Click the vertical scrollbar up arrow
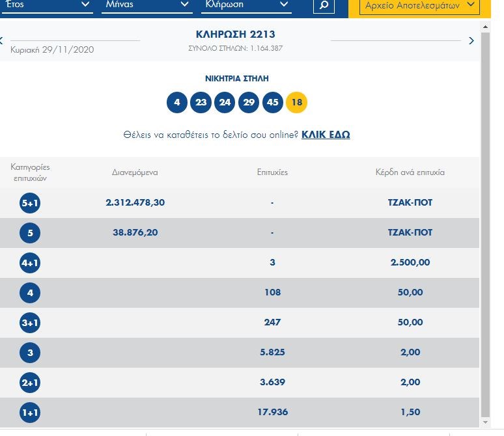The width and height of the screenshot is (504, 436). [x=484, y=26]
